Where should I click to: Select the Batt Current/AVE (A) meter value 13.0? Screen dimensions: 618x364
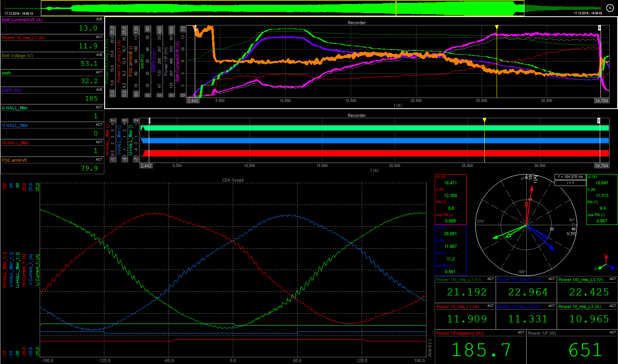tap(88, 28)
